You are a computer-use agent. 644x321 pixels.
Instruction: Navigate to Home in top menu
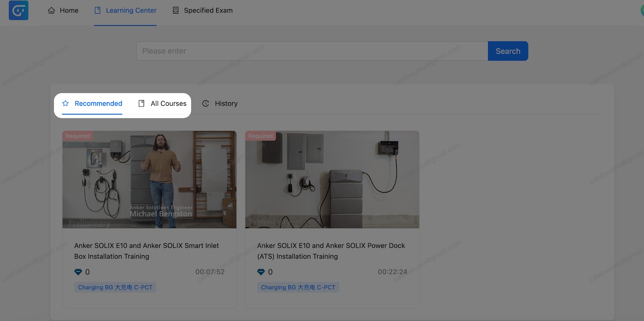click(69, 10)
